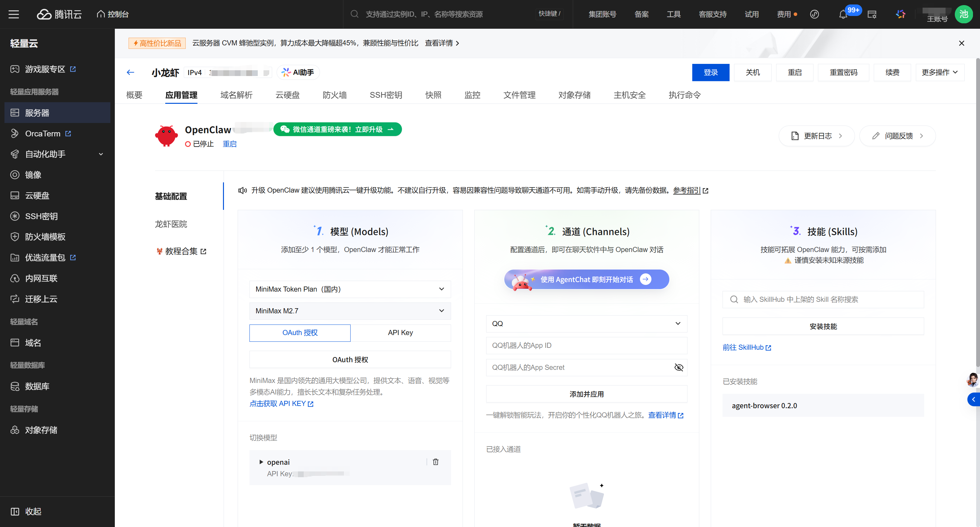
Task: Delete the openai model with trash icon
Action: 435,462
